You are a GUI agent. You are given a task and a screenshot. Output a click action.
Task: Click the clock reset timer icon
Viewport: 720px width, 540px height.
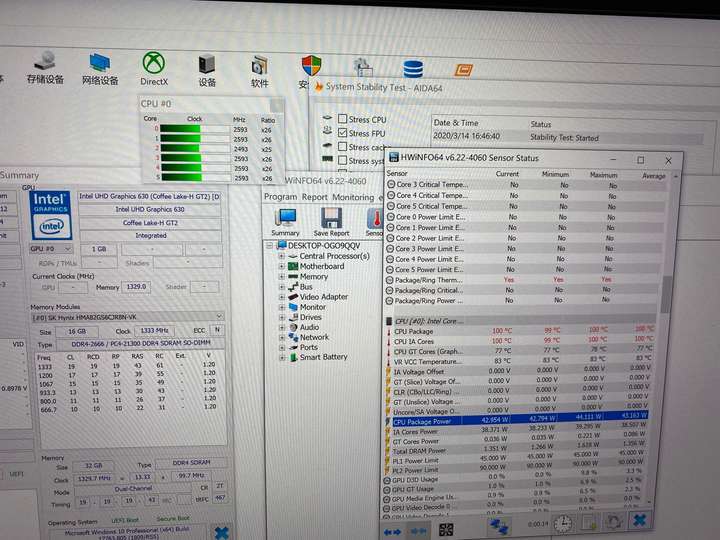(562, 523)
